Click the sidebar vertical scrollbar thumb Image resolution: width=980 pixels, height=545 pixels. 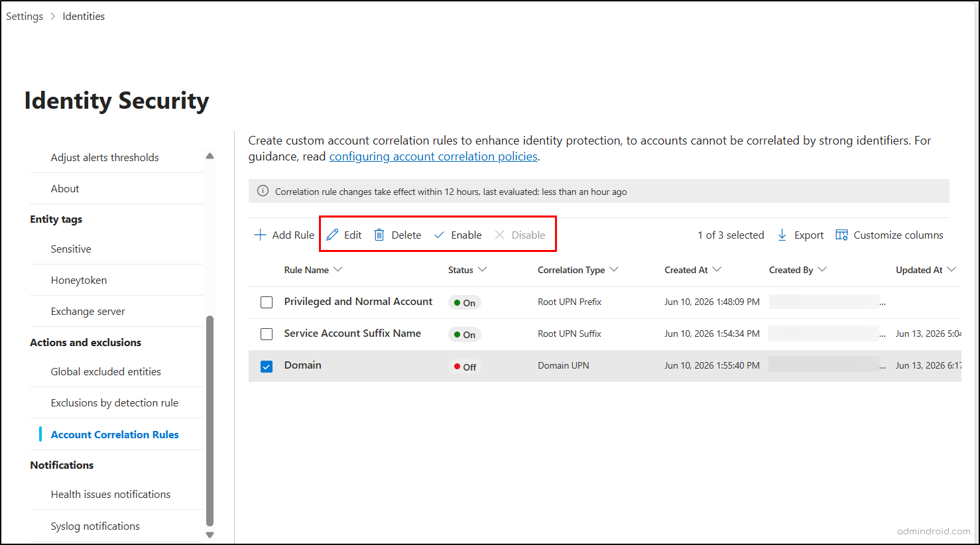210,420
